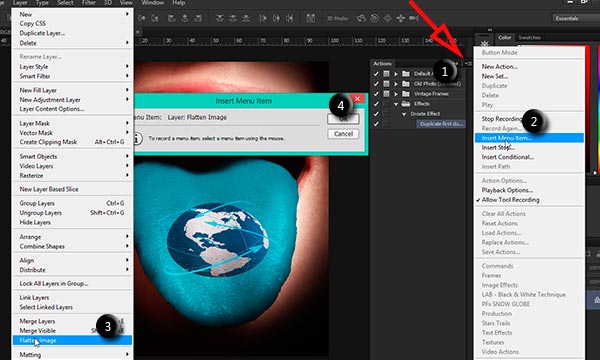Toggle dialog icon for Old Photo set

click(x=386, y=84)
